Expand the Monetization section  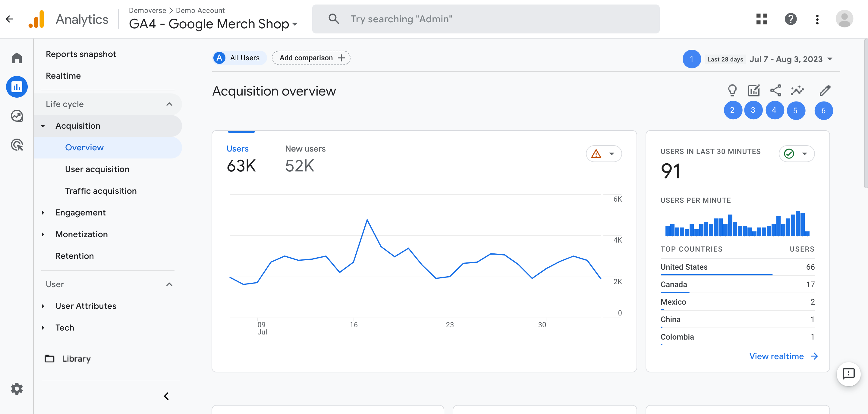[x=43, y=234]
